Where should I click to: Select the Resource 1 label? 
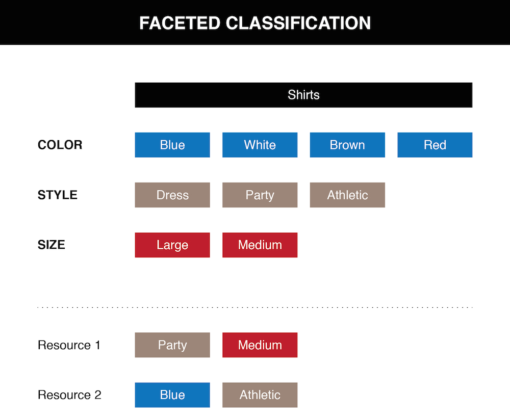click(x=69, y=345)
